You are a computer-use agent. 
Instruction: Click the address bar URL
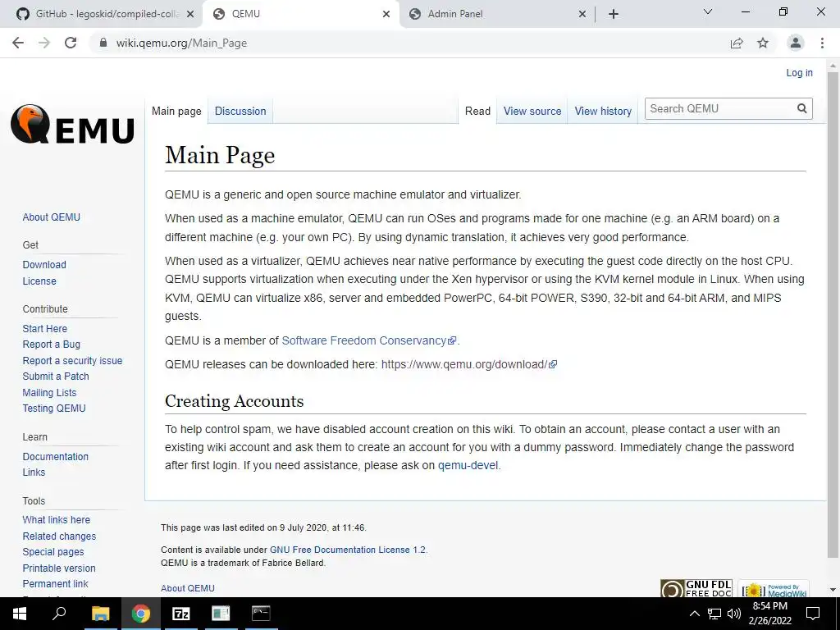181,43
